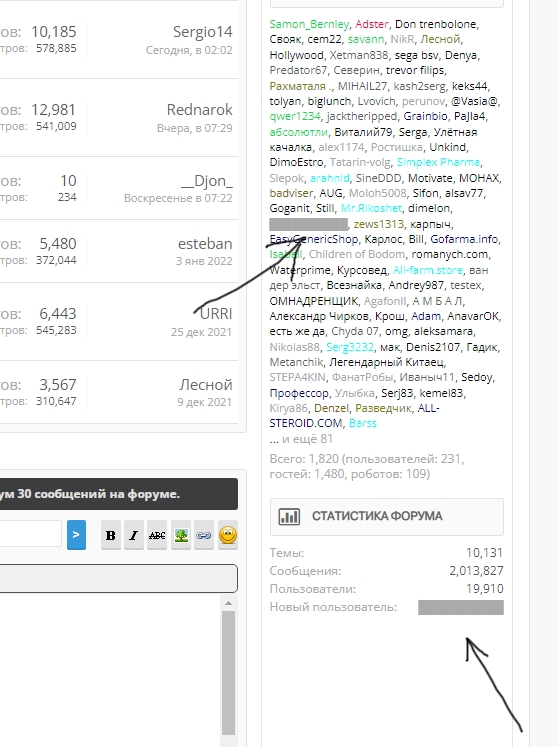Open the Sergio14 user profile link
Viewport: 559px width, 747px height.
203,31
